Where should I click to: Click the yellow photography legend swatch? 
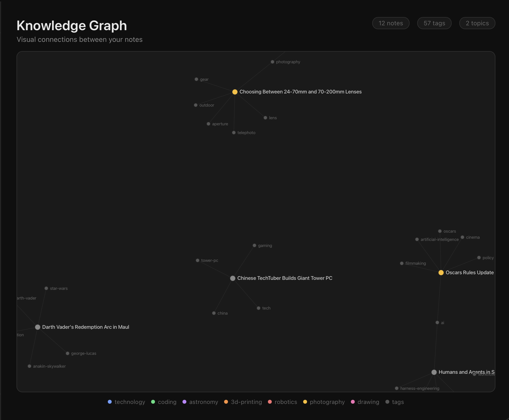coord(305,402)
